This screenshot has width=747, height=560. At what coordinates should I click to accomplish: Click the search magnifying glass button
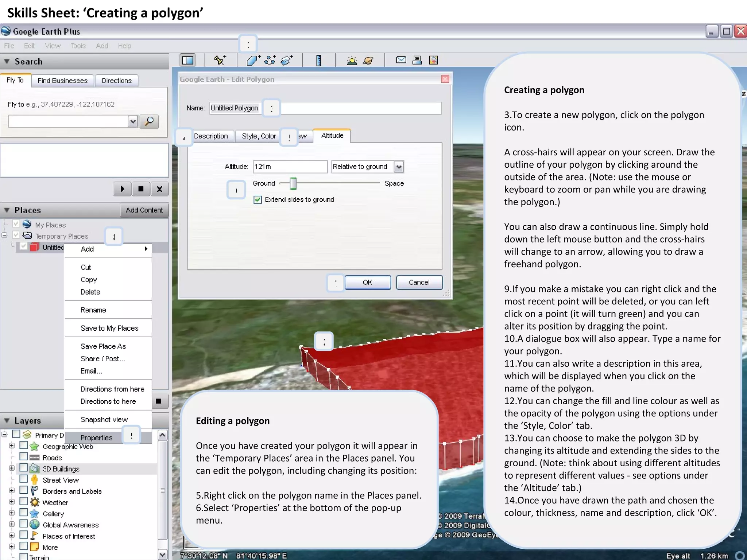(x=149, y=121)
